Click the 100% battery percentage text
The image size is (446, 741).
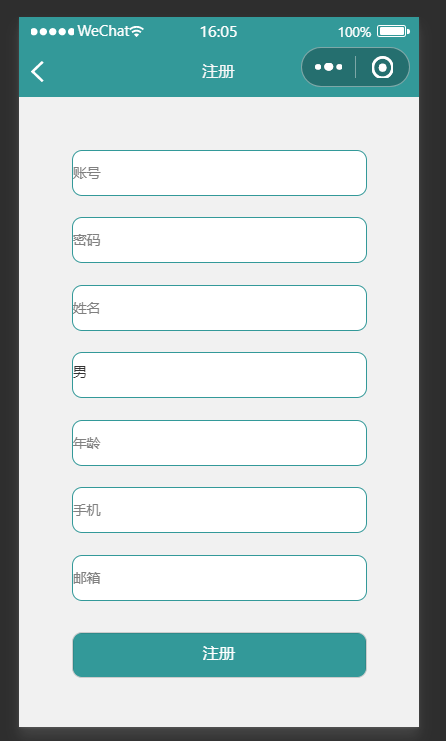pos(354,32)
